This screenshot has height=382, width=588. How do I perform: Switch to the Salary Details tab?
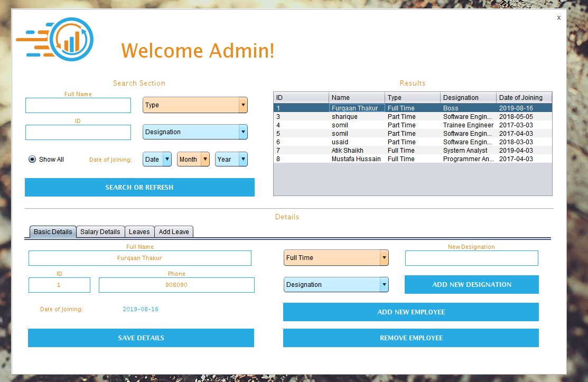click(x=100, y=231)
